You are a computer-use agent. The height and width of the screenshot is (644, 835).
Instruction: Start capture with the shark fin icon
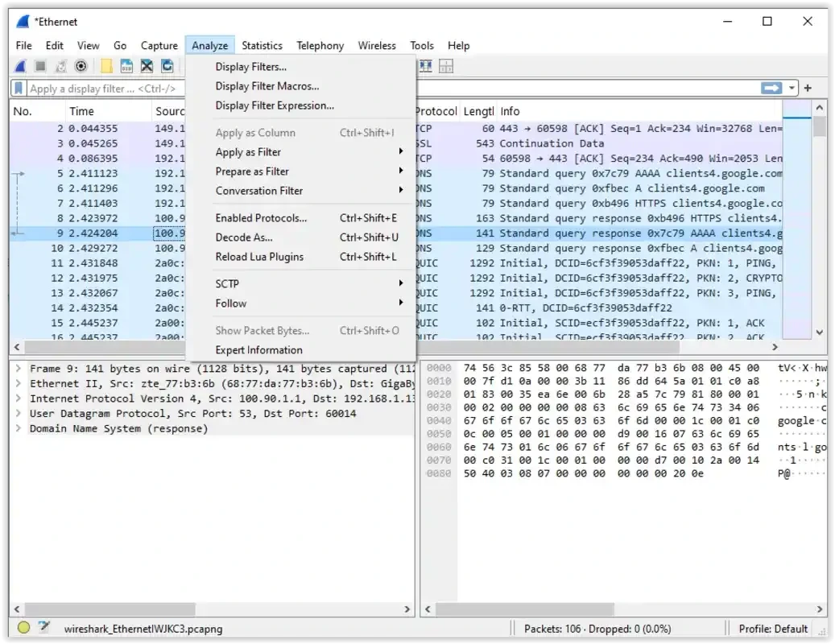pyautogui.click(x=20, y=66)
